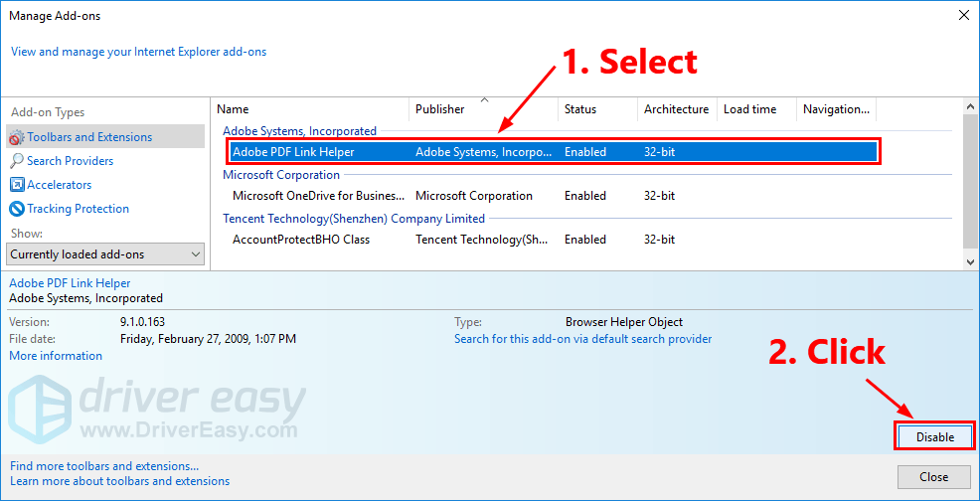Click the Tracking Protection icon

click(17, 209)
